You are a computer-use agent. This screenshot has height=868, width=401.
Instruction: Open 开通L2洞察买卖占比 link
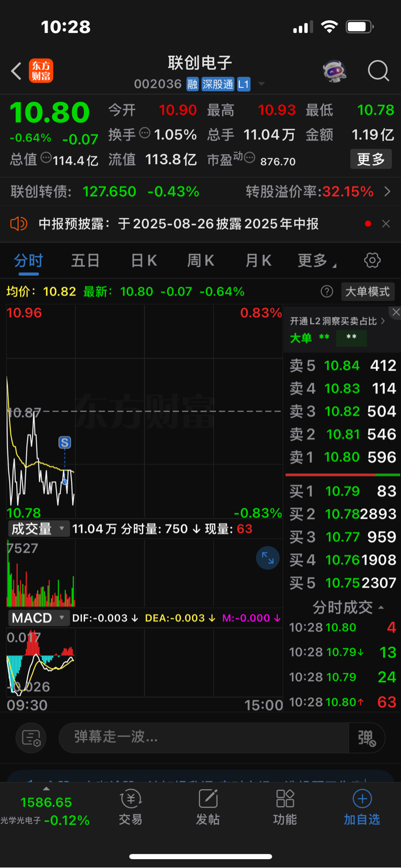click(337, 321)
